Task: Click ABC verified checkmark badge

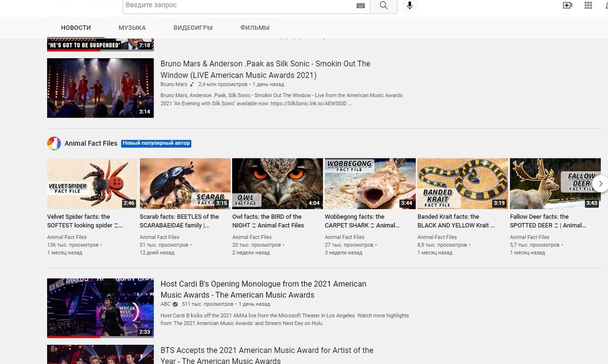Action: tap(175, 304)
